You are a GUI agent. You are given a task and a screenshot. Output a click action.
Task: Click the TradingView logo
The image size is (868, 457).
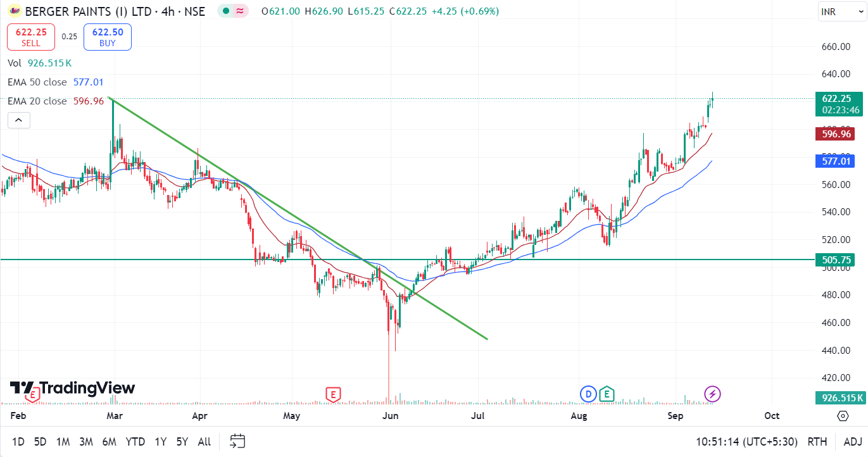coord(72,388)
